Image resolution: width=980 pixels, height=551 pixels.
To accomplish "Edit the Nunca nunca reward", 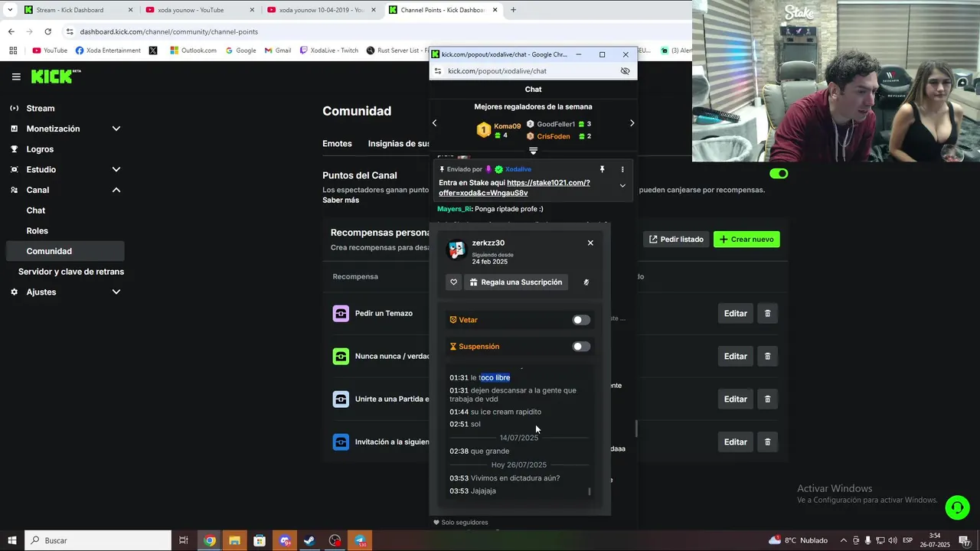I will pos(735,356).
